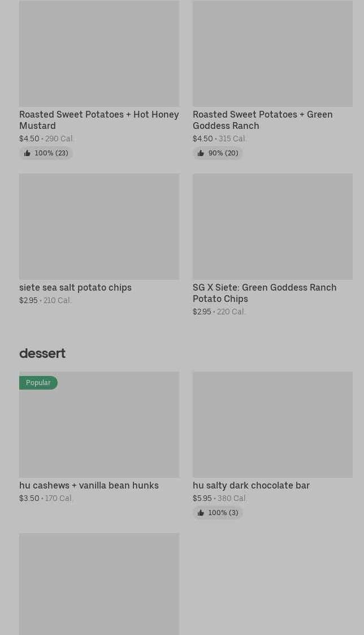Screen dimensions: 364x635
Task: Click thumbs-up icon on Hot Honey Mustard rating
Action: click(x=27, y=153)
